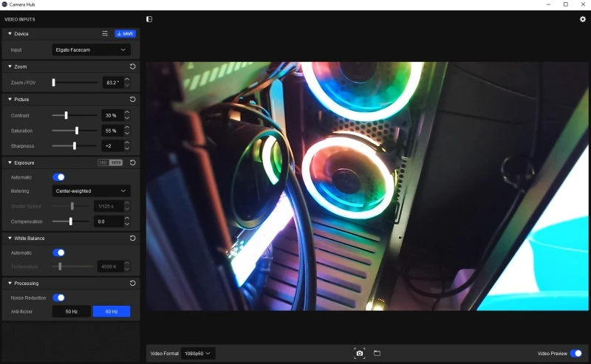591x364 pixels.
Task: Toggle Noise Reduction switch
Action: coord(58,298)
